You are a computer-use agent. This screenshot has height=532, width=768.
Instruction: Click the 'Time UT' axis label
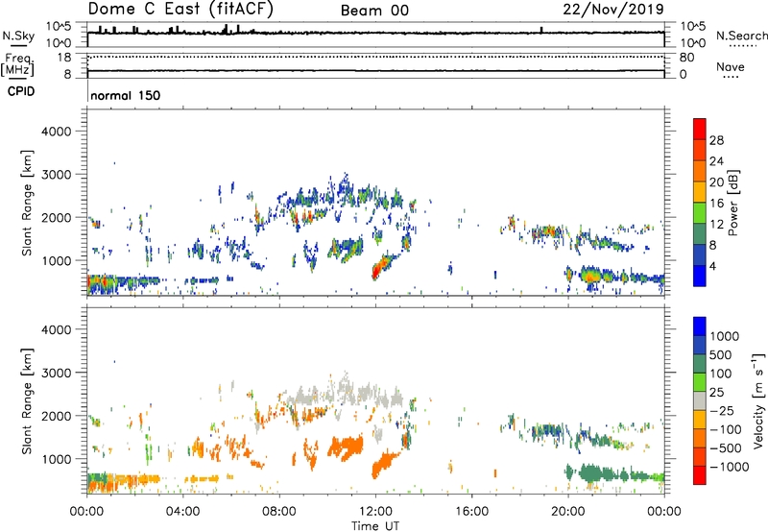click(375, 525)
